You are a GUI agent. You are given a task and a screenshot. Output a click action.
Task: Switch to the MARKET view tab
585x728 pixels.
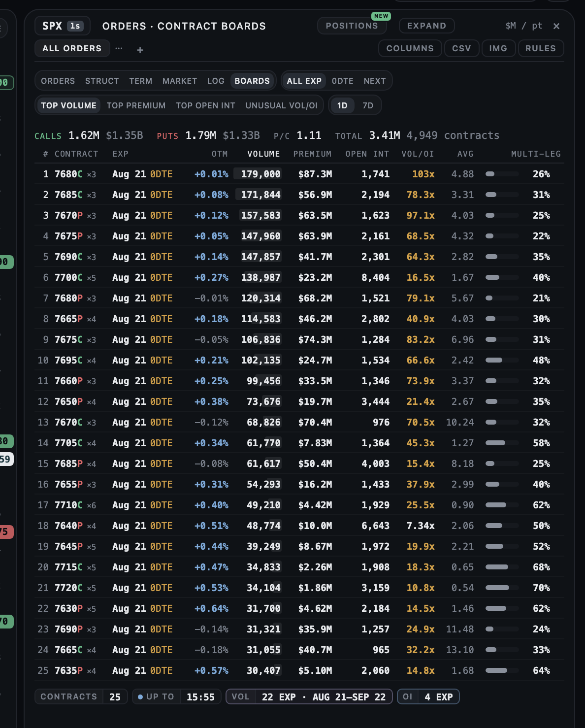tap(180, 81)
